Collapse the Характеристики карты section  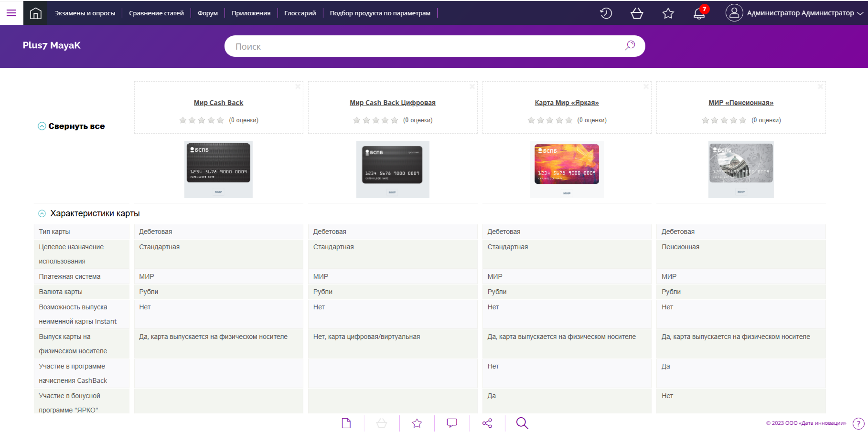tap(42, 213)
